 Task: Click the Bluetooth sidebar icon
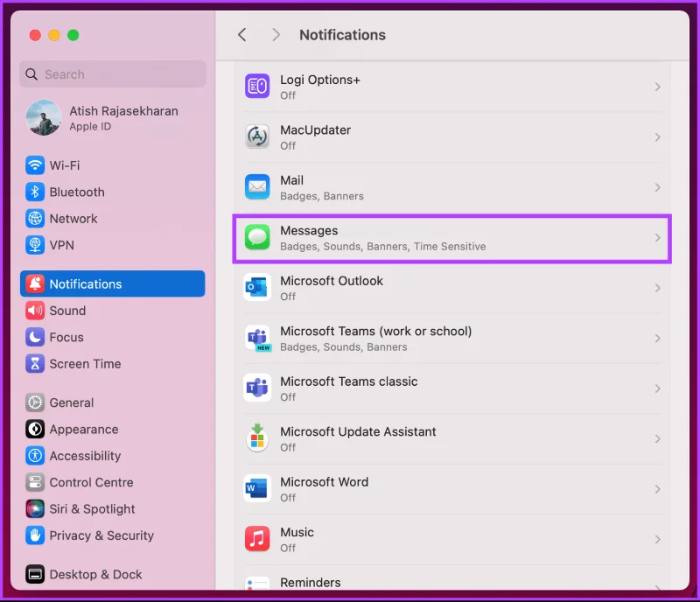click(x=35, y=192)
